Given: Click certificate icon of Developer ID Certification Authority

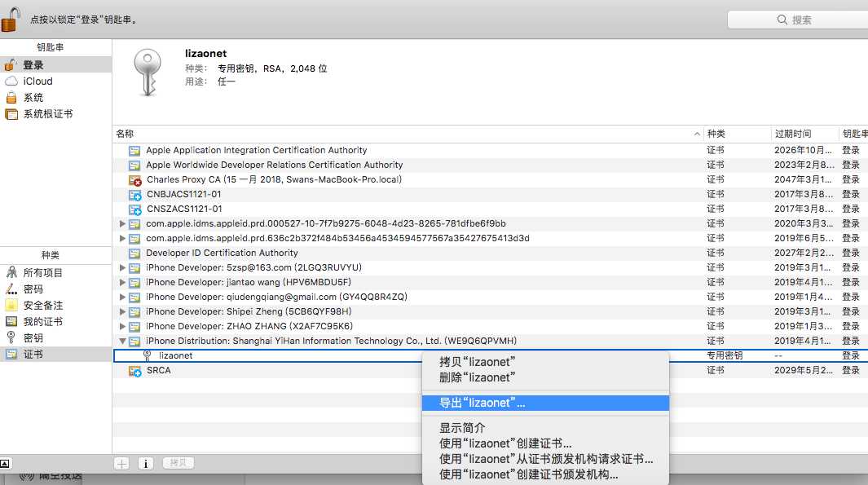Looking at the screenshot, I should point(134,253).
